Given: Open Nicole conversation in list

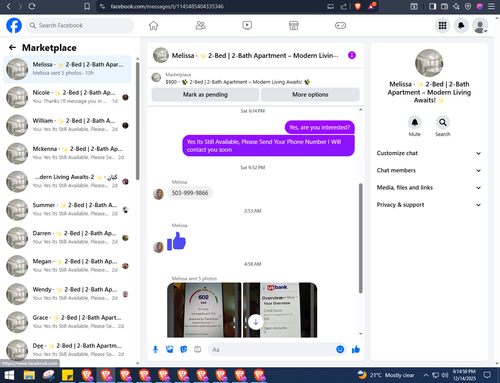Looking at the screenshot, I should pyautogui.click(x=67, y=97).
